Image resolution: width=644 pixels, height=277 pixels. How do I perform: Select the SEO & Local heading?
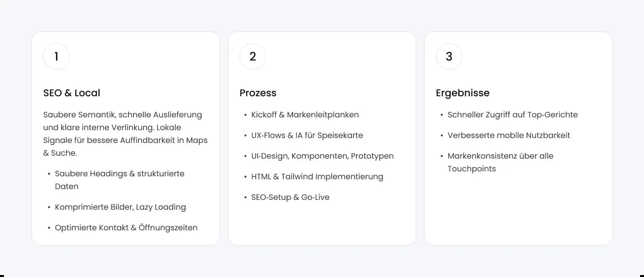click(72, 93)
